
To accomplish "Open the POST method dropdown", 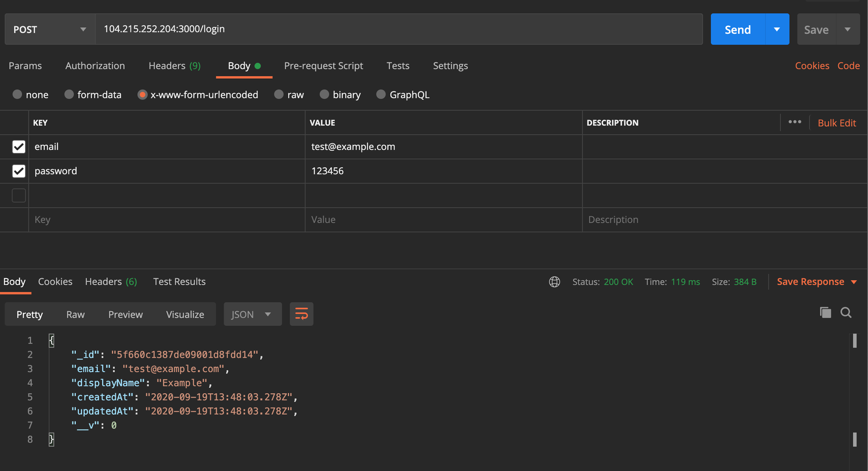I will click(49, 29).
